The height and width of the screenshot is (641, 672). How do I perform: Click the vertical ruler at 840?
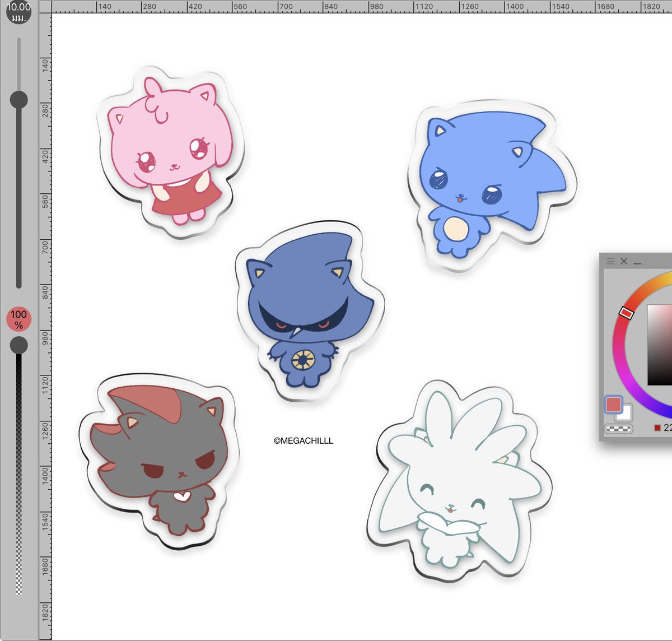click(45, 291)
